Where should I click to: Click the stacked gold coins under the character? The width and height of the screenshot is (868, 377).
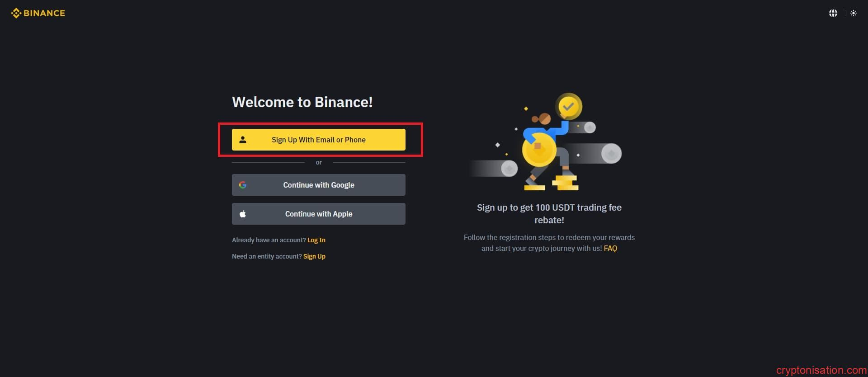point(565,183)
